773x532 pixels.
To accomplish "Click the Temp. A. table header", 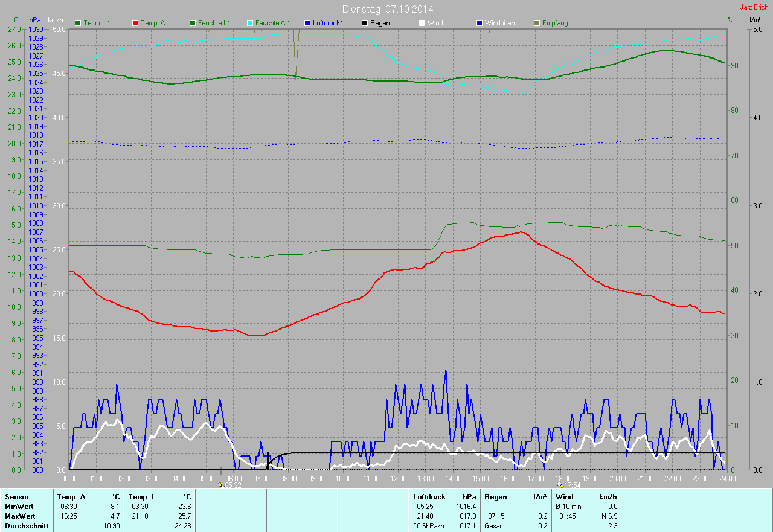I will point(72,497).
